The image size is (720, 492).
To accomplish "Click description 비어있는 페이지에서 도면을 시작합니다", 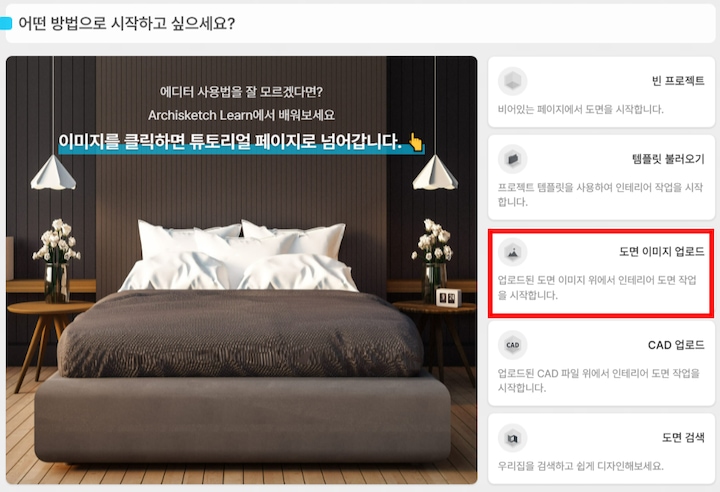I will click(x=581, y=109).
